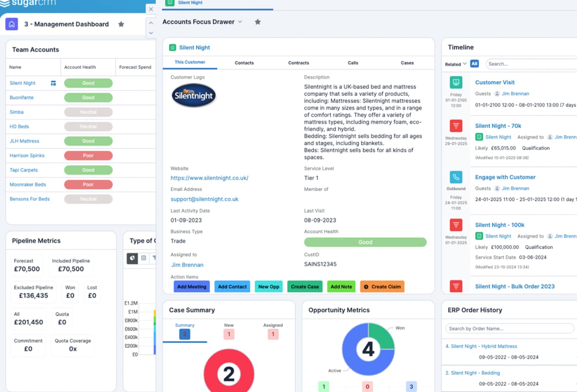Viewport: 577px width, 392px height.
Task: Open order Silent Night - Bedding
Action: (x=472, y=373)
